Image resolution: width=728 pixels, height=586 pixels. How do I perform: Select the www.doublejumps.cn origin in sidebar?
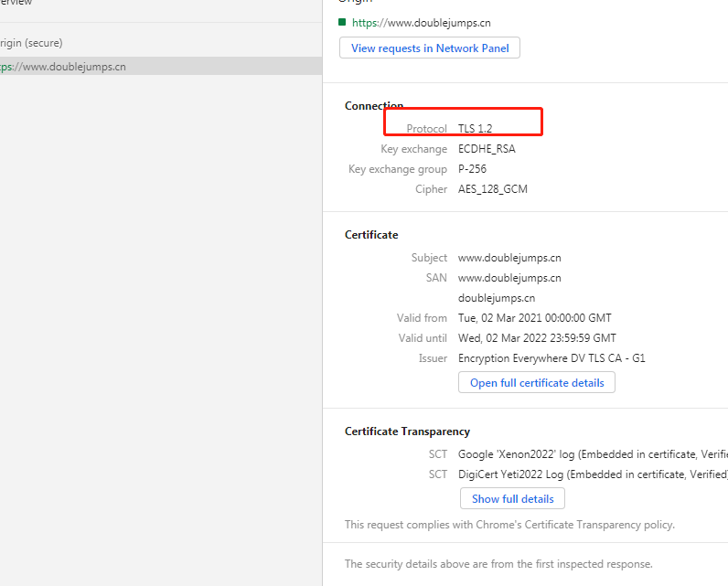161,67
